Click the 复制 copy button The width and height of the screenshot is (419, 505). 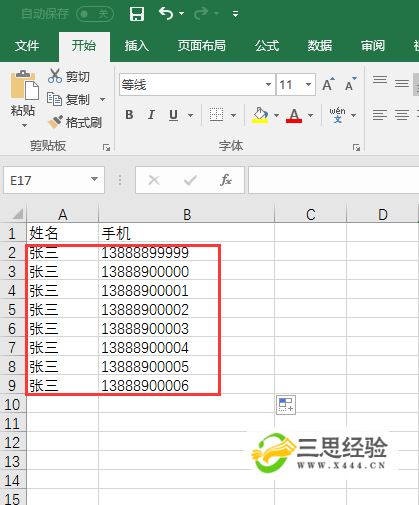(x=69, y=99)
